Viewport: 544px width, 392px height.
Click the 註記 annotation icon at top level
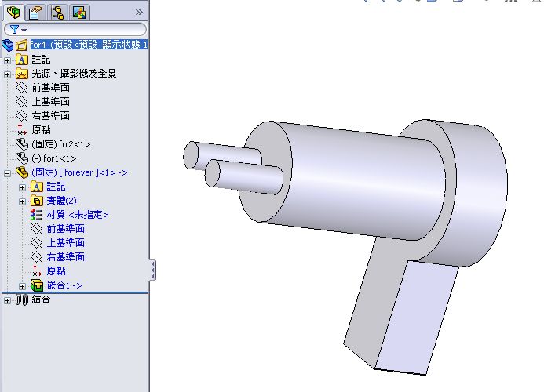click(x=21, y=60)
